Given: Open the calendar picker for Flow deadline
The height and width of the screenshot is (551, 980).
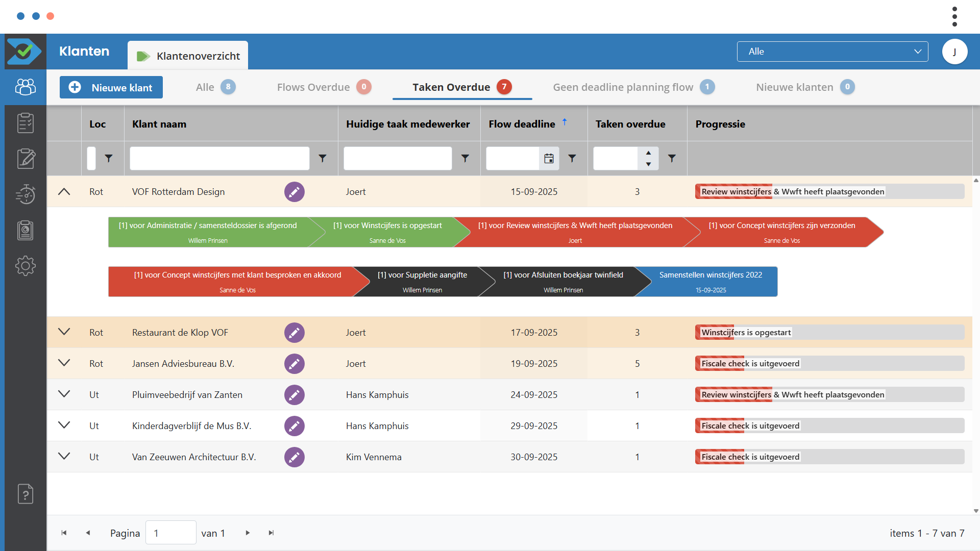Looking at the screenshot, I should [x=549, y=158].
